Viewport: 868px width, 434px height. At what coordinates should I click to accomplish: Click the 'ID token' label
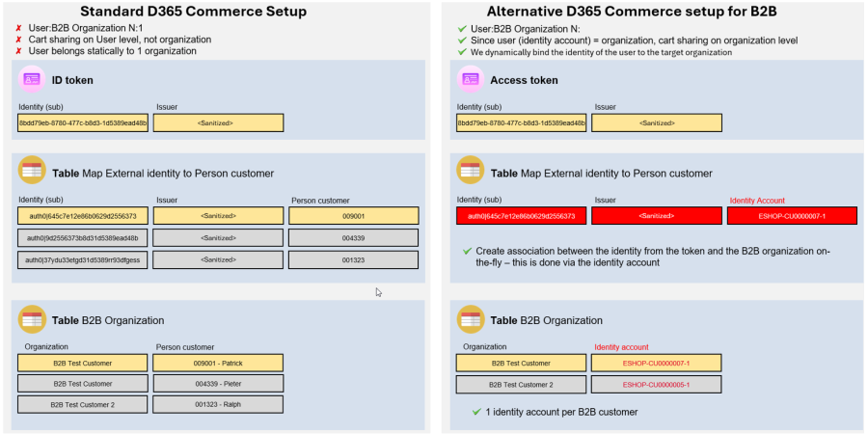[x=72, y=80]
